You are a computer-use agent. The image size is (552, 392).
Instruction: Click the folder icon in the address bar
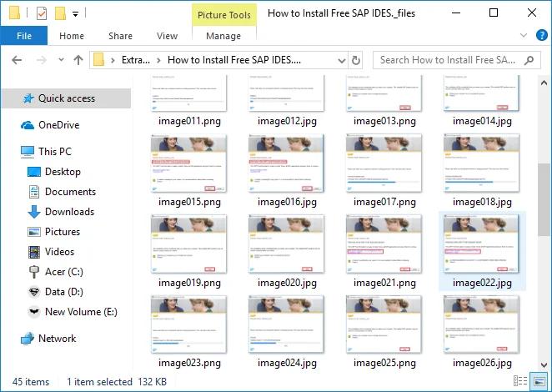pyautogui.click(x=98, y=60)
